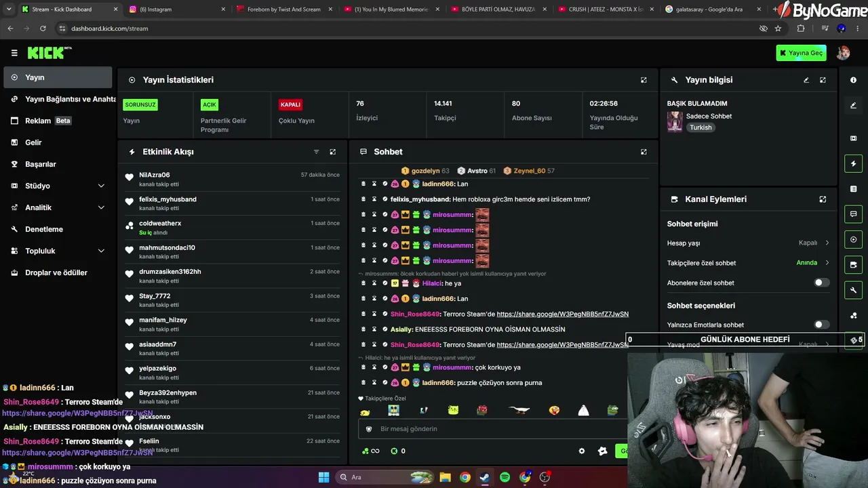This screenshot has width=868, height=488.
Task: Click the Turkish language tag
Action: pyautogui.click(x=701, y=127)
